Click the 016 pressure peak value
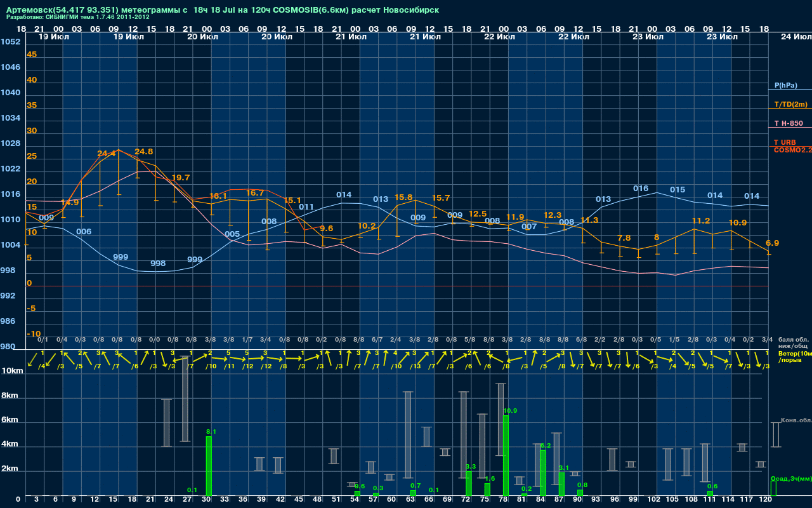812x508 pixels. point(641,189)
